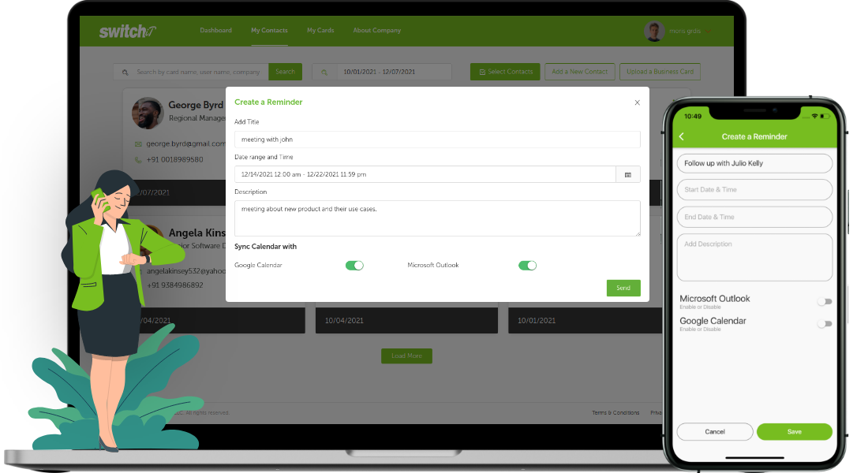This screenshot has height=473, width=868.
Task: Switch to the Dashboard tab
Action: coord(215,30)
